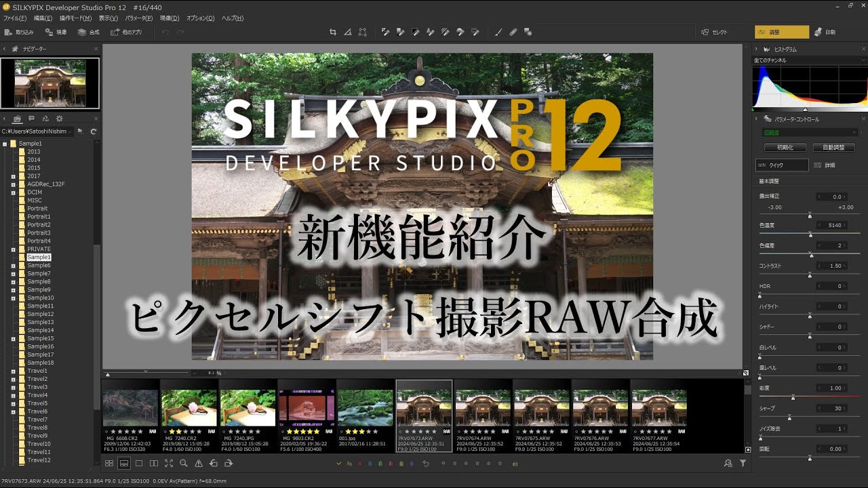
Task: Click the green checkmark mark icon
Action: click(339, 464)
